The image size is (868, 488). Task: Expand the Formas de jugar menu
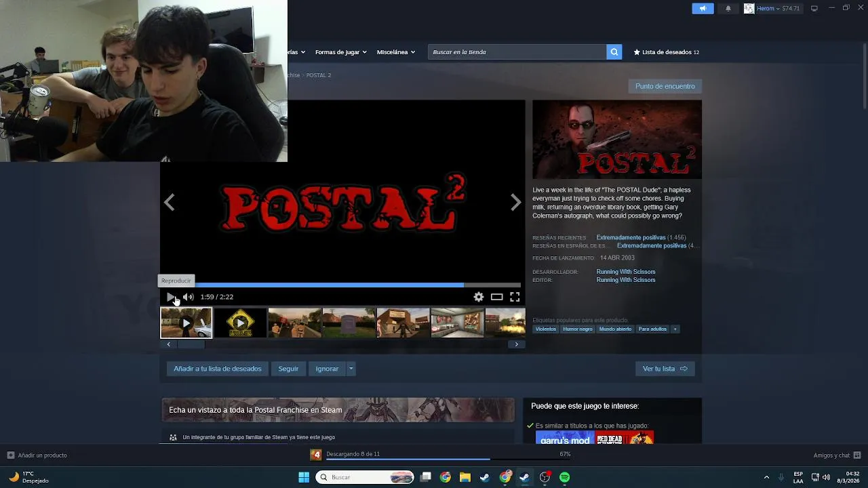tap(340, 52)
